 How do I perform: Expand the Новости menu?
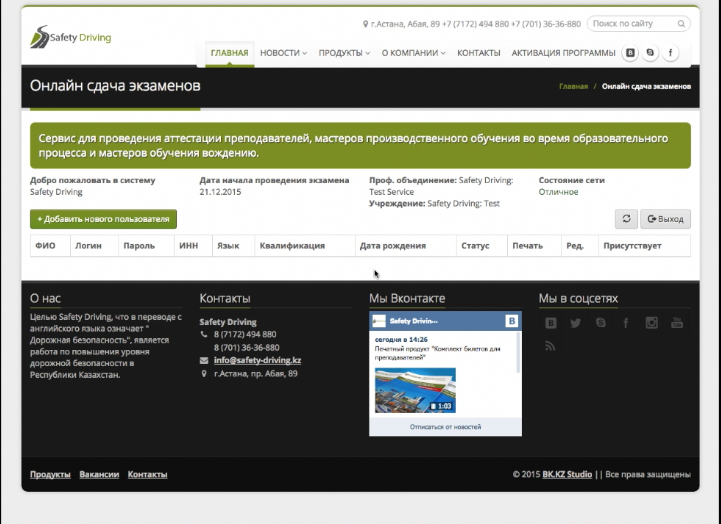(283, 53)
